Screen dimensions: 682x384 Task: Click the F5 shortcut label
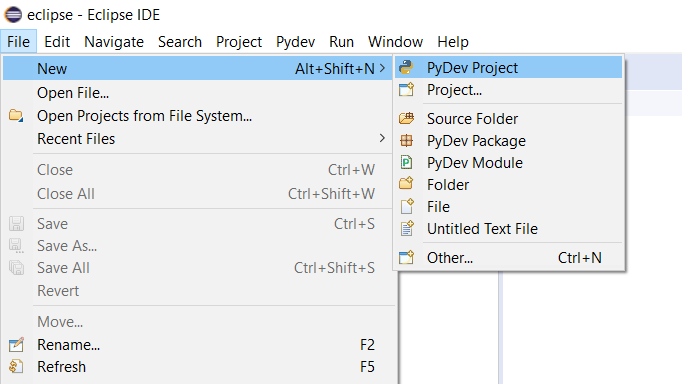point(367,367)
